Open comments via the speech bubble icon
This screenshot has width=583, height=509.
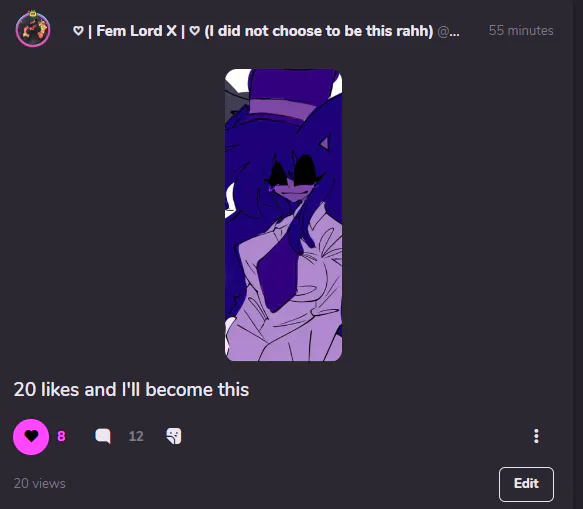pyautogui.click(x=103, y=436)
